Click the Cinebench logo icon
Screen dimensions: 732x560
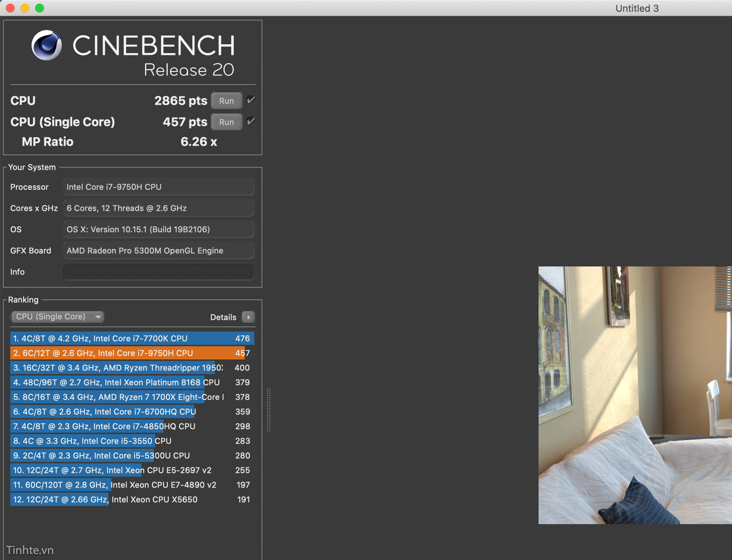[46, 45]
